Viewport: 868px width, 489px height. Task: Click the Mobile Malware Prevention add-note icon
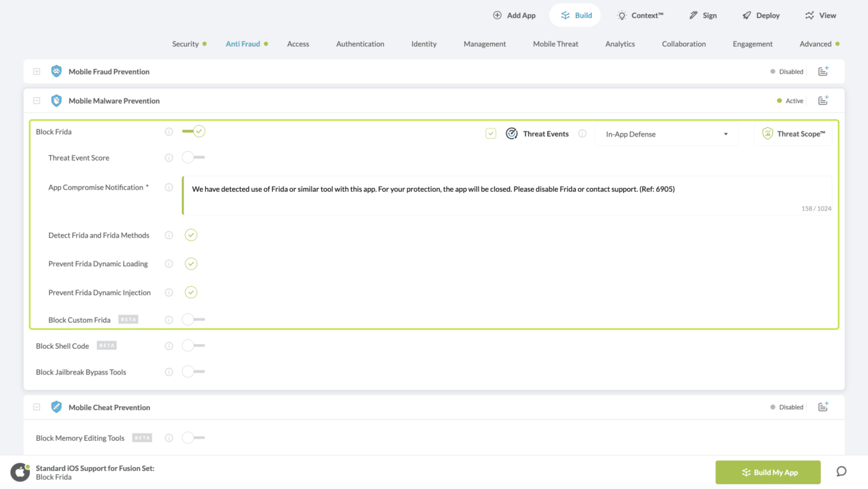coord(823,100)
